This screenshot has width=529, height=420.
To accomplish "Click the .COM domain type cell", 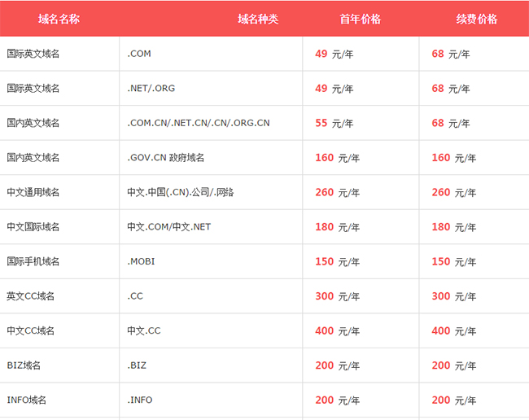I will (x=139, y=54).
